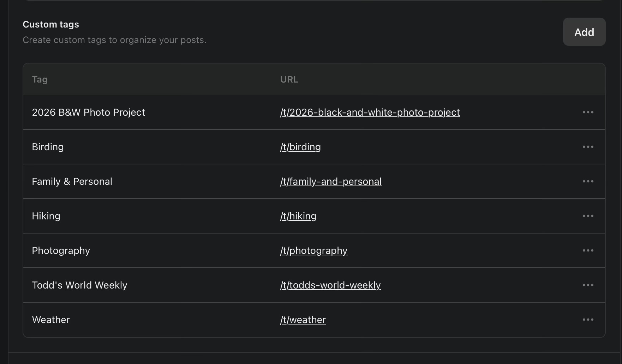Click the /t/weather URL link

(x=303, y=320)
